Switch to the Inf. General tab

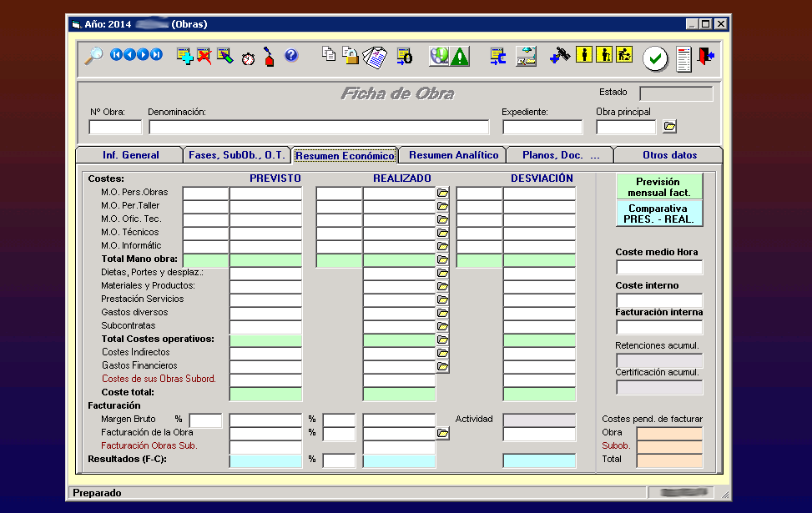click(x=130, y=155)
